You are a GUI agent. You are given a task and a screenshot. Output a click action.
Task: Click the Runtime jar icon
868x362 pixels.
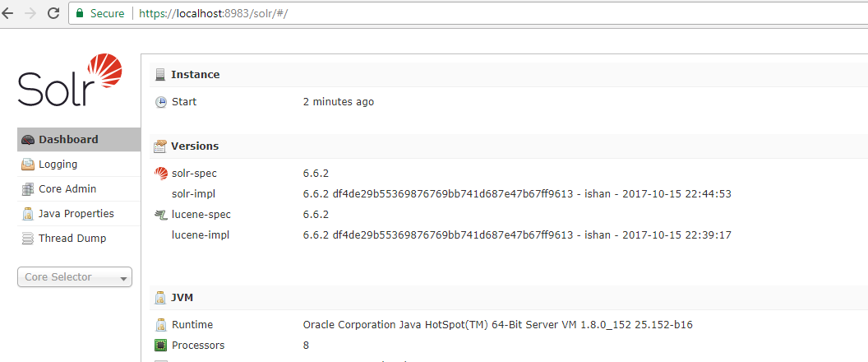(x=160, y=325)
